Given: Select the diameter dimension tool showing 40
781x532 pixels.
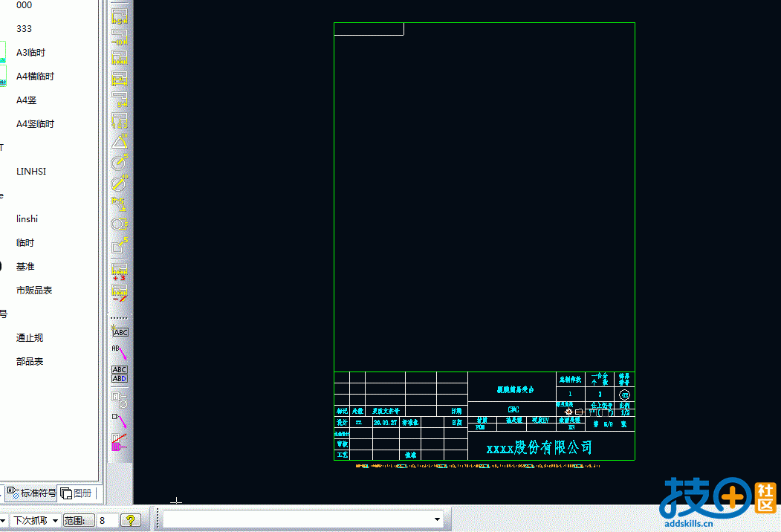Looking at the screenshot, I should pyautogui.click(x=119, y=183).
